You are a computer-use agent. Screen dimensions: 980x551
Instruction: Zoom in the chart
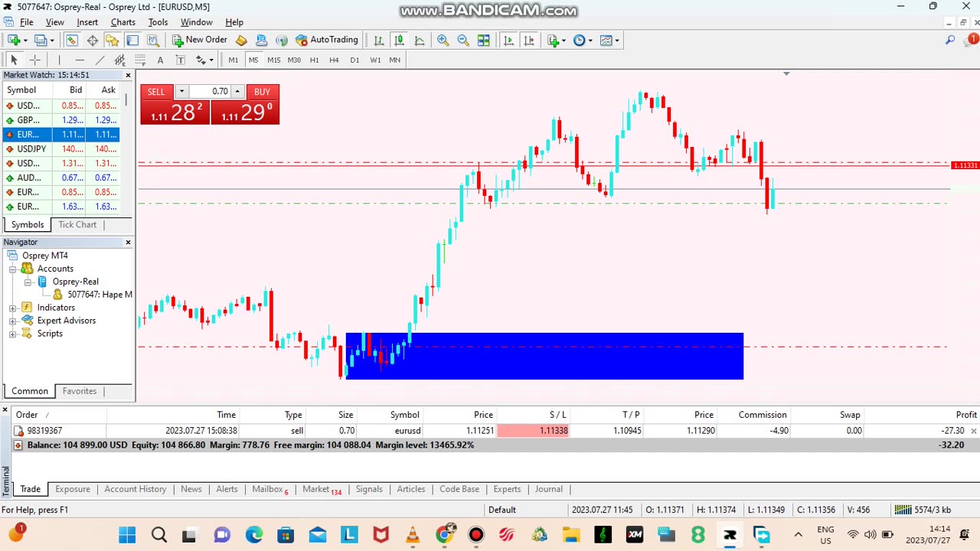point(443,40)
